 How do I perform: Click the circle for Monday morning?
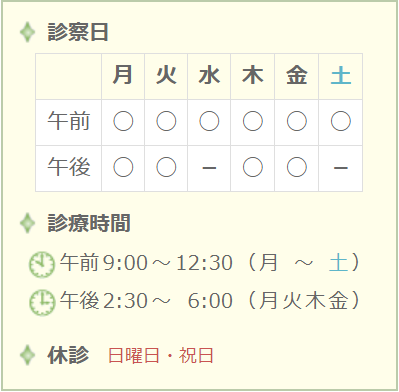(123, 121)
